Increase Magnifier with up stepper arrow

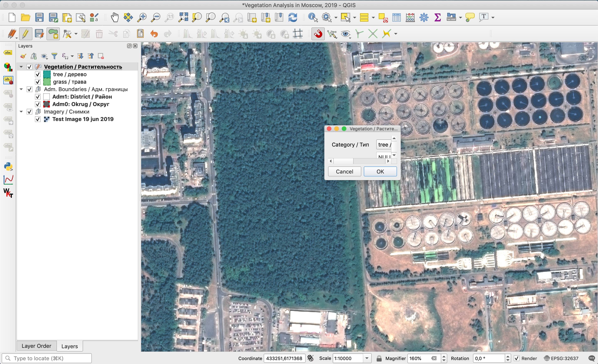click(x=444, y=357)
